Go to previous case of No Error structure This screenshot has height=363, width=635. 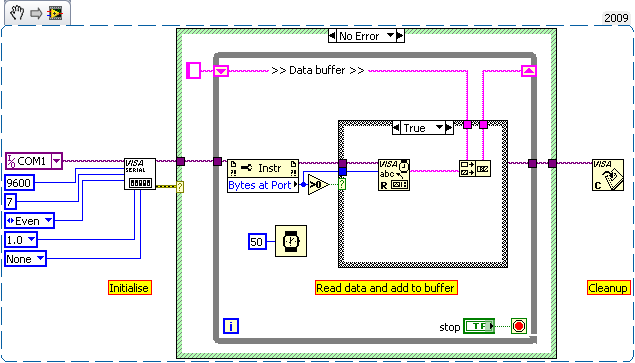pos(332,36)
